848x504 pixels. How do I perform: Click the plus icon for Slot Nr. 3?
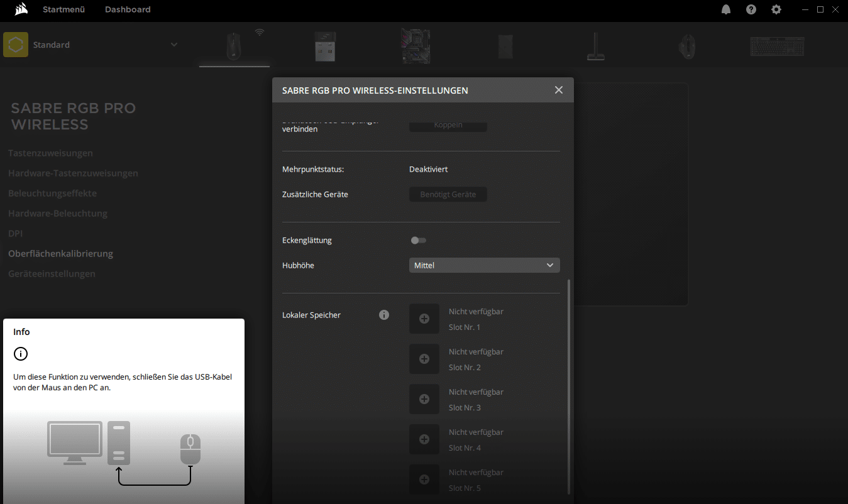[x=424, y=400]
